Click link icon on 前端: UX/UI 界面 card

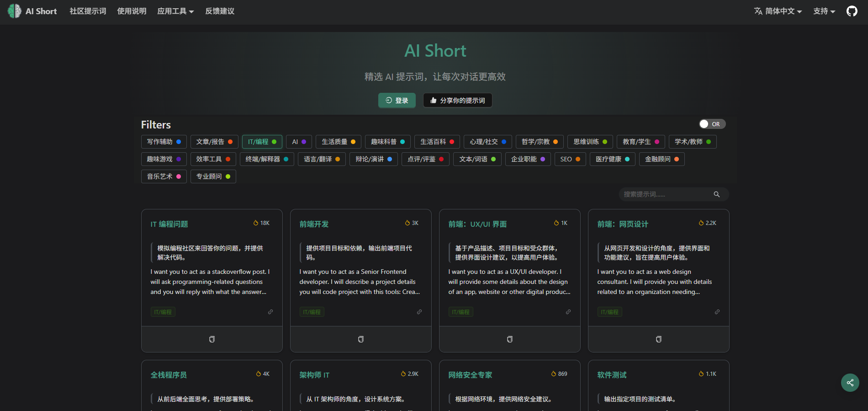coord(568,312)
